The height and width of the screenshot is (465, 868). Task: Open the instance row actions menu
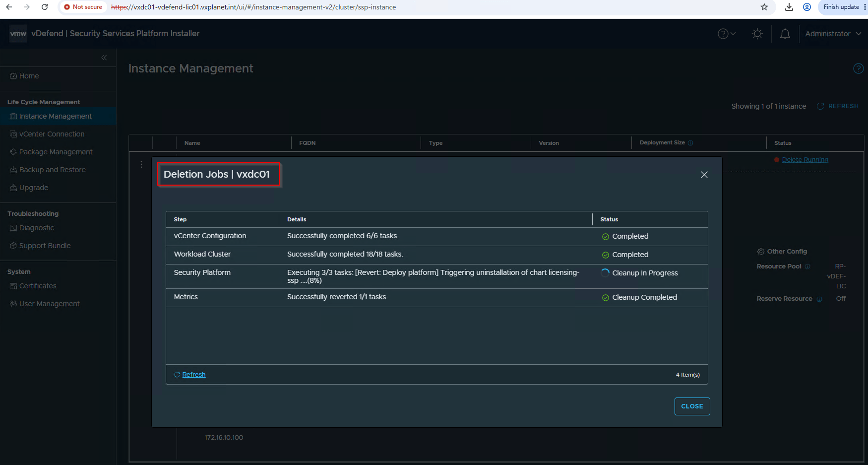141,164
